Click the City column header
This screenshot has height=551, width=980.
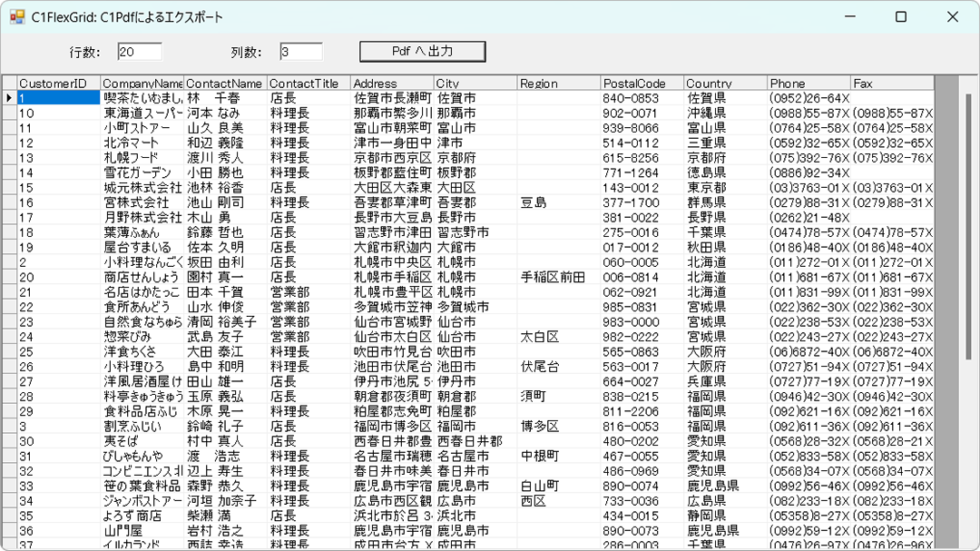475,84
